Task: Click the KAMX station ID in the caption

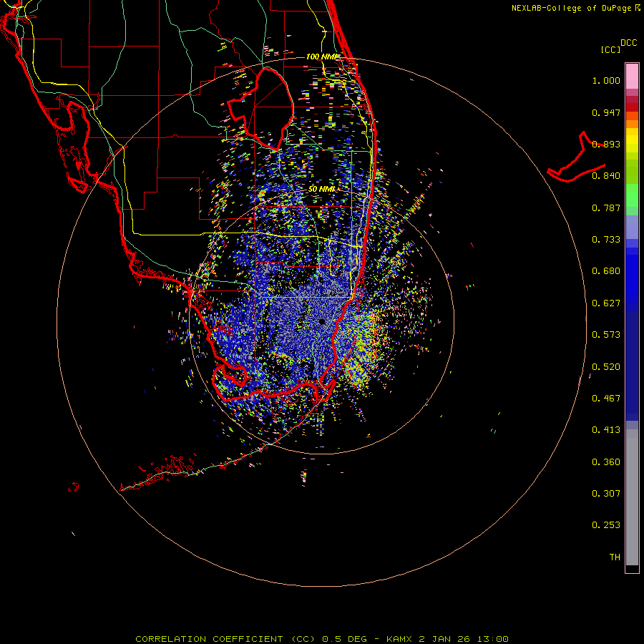Action: [x=399, y=639]
